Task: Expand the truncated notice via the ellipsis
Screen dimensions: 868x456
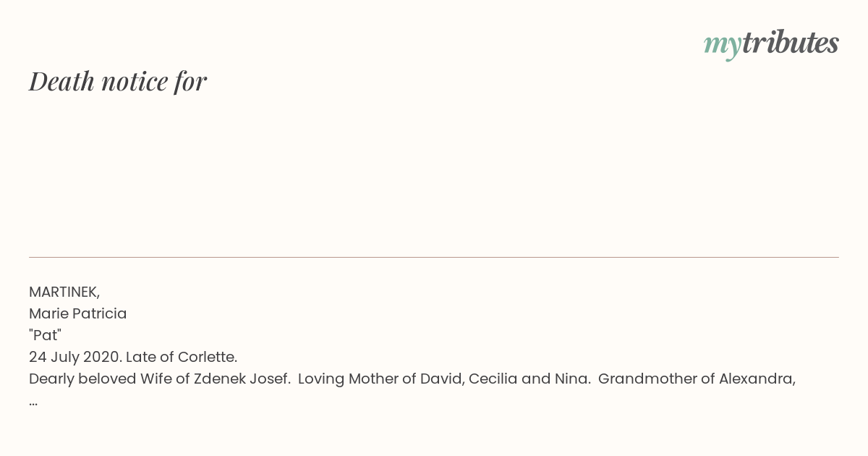Action: pyautogui.click(x=33, y=401)
